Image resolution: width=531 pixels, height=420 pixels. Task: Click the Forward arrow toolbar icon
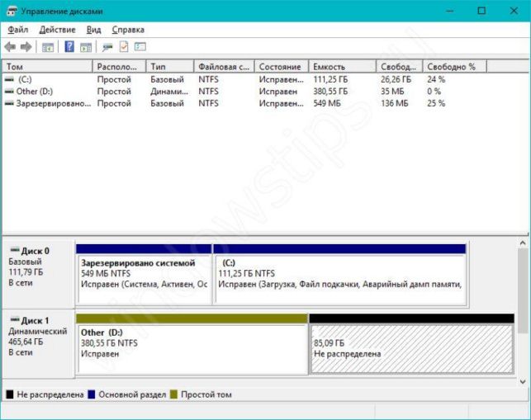click(x=26, y=47)
